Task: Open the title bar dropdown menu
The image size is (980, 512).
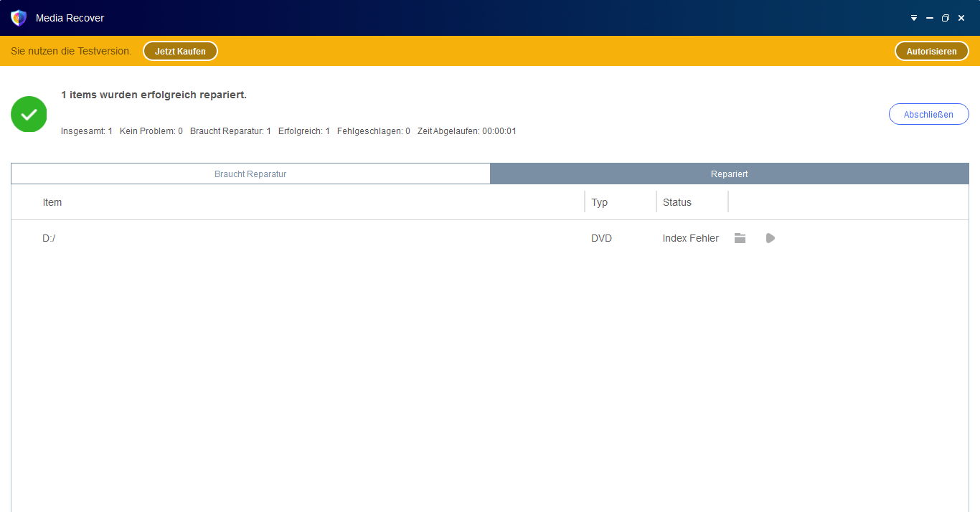Action: 914,18
